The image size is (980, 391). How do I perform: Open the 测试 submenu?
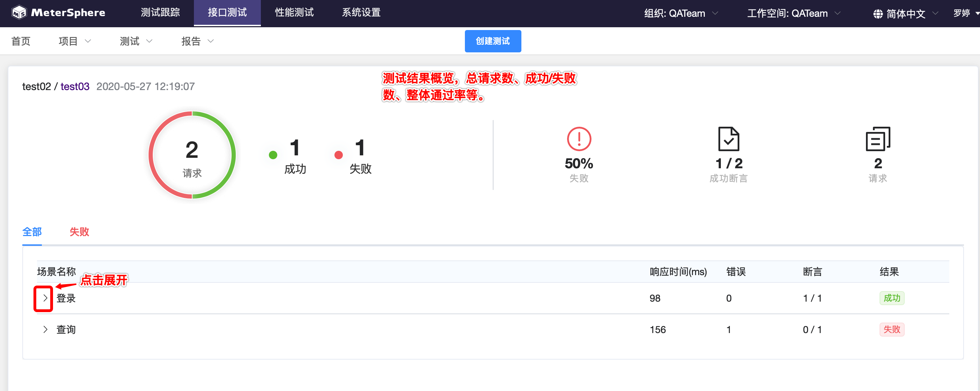pos(136,41)
